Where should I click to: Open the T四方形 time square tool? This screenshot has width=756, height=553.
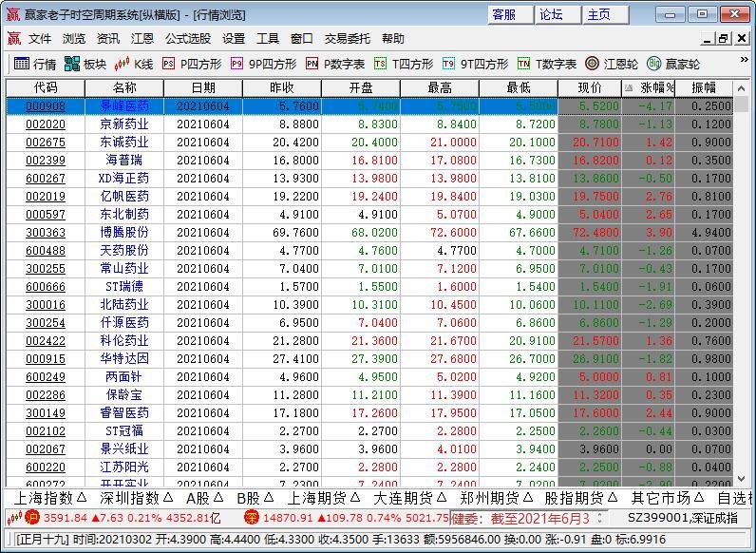coord(403,64)
